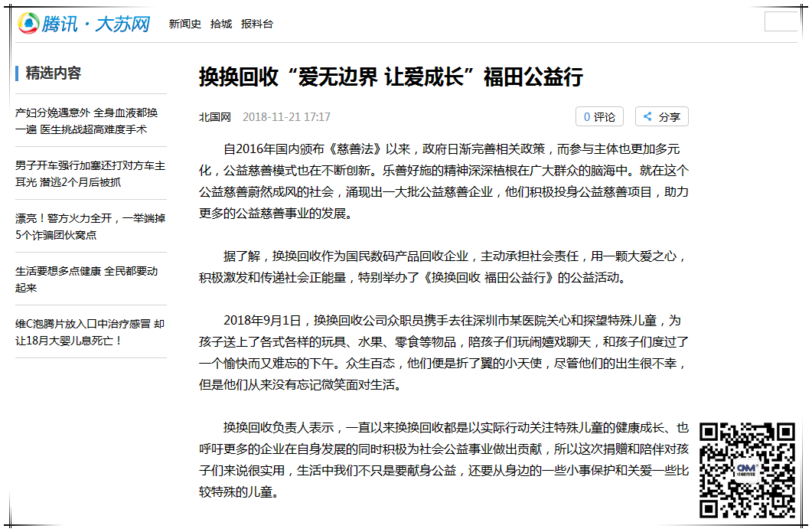
Task: Read the 男子开车强行加塞 article
Action: pos(90,174)
